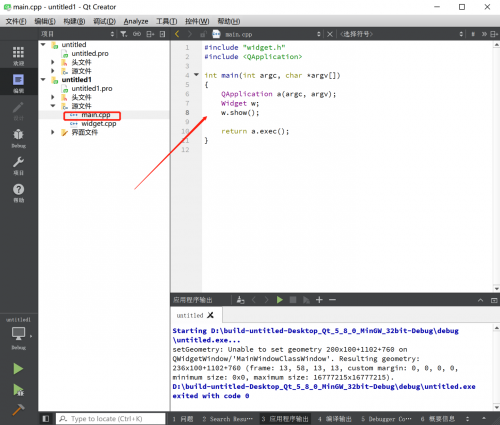This screenshot has height=425, width=500.
Task: Open the Welcome mode in the sidebar
Action: [18, 55]
